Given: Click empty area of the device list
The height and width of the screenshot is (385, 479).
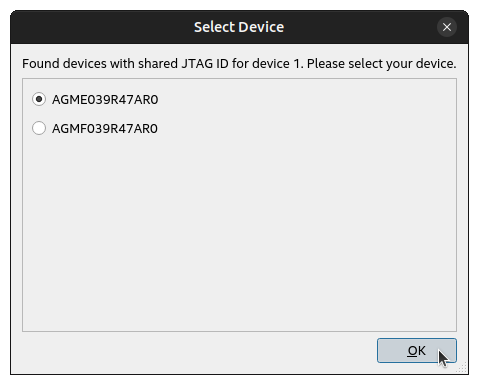Looking at the screenshot, I should point(239,233).
